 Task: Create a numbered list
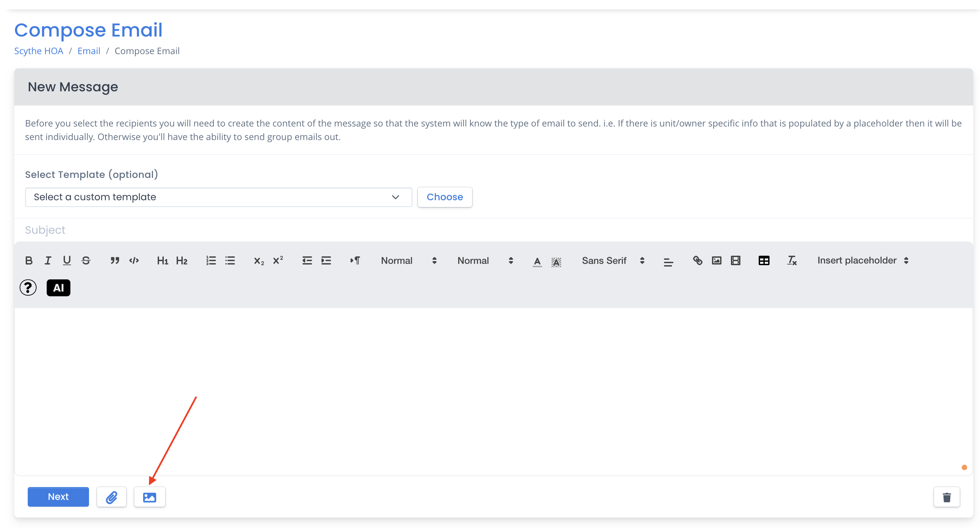tap(211, 260)
